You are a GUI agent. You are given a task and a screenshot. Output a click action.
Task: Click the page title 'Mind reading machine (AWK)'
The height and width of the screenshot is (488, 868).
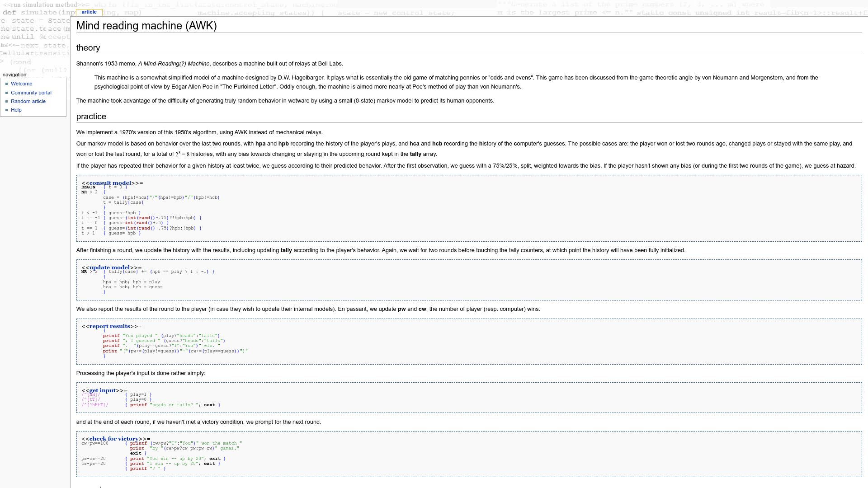[146, 26]
